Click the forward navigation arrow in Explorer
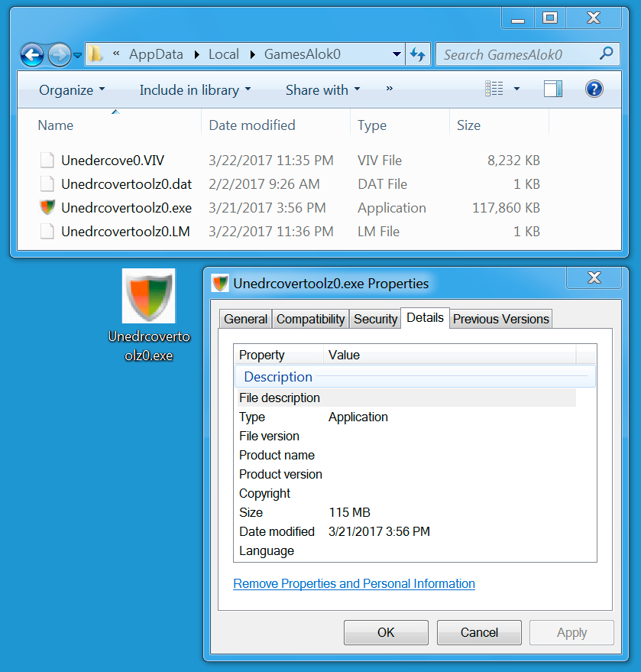 pyautogui.click(x=59, y=55)
